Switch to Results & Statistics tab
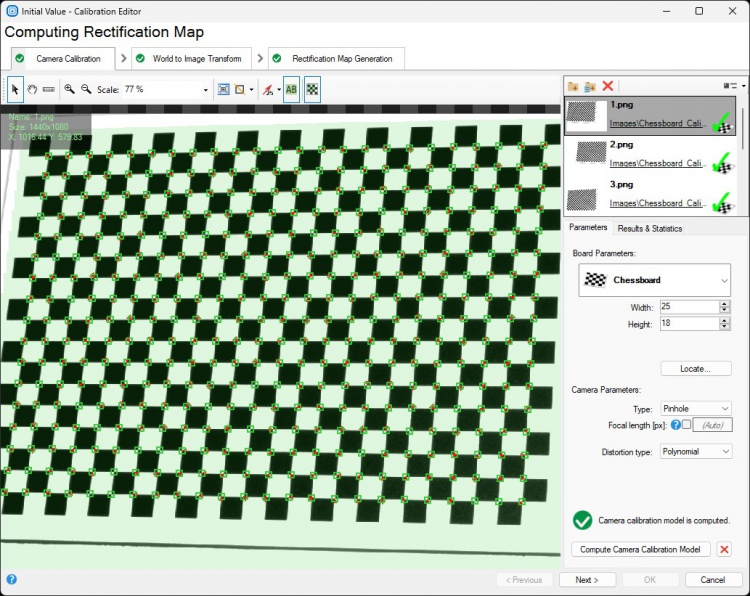Viewport: 750px width, 596px height. [649, 228]
